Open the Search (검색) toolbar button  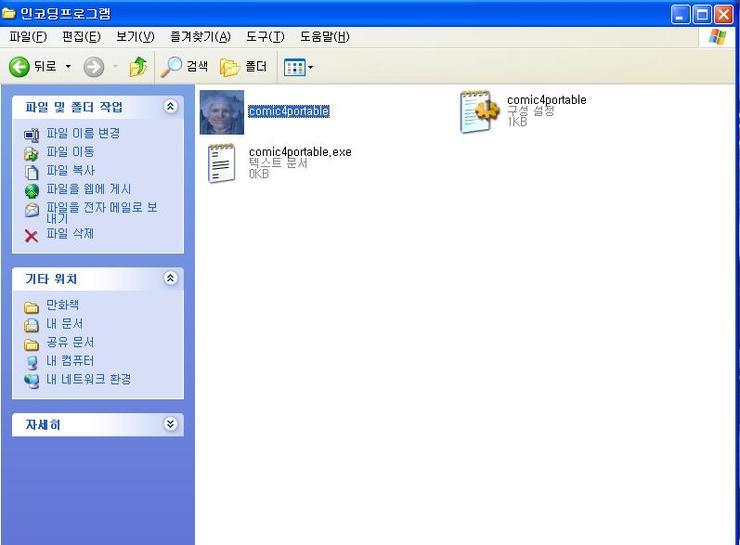[185, 67]
